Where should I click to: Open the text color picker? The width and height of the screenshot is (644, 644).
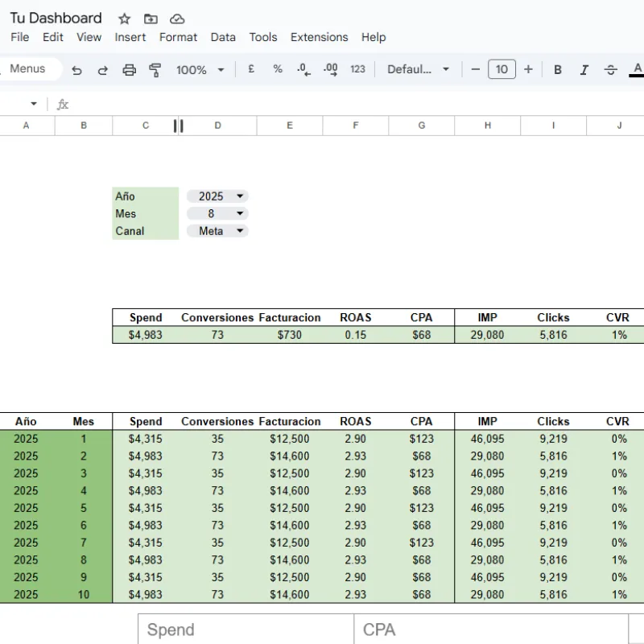coord(637,69)
